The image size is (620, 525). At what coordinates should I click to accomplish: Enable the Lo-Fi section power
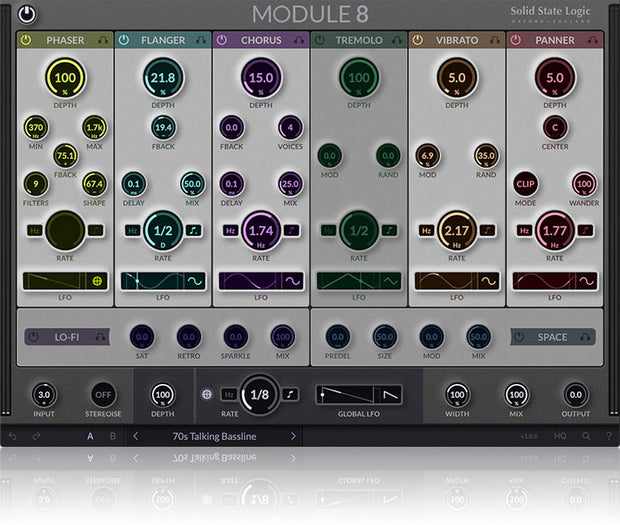pos(34,337)
